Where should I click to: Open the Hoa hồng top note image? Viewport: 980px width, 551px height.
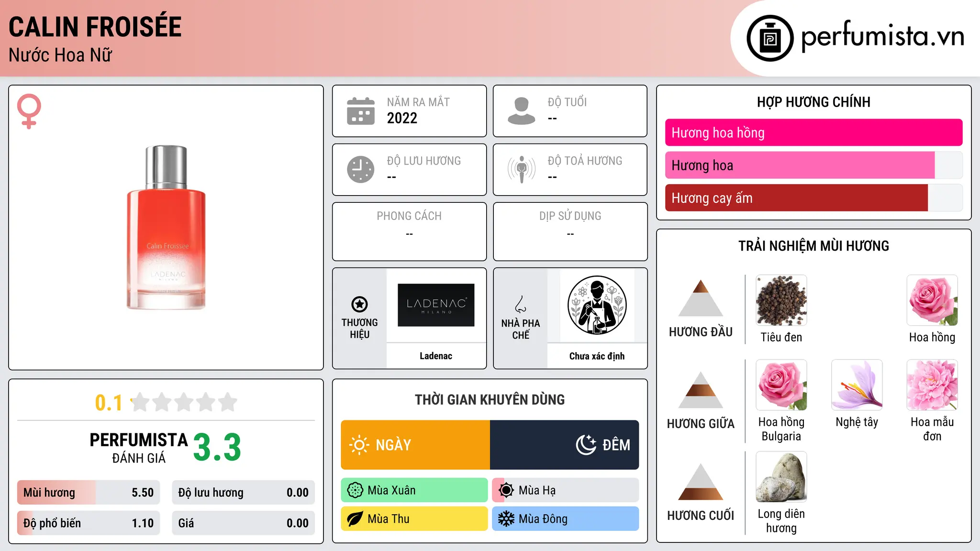932,300
